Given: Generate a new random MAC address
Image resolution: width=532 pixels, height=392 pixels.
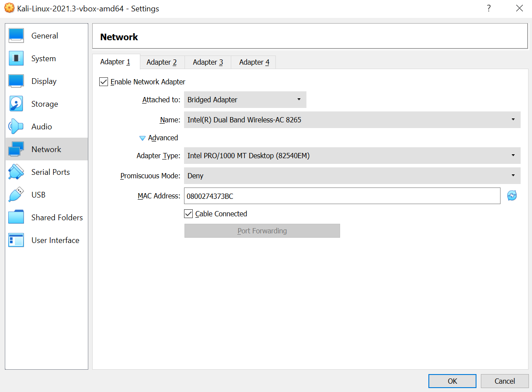Looking at the screenshot, I should (511, 196).
